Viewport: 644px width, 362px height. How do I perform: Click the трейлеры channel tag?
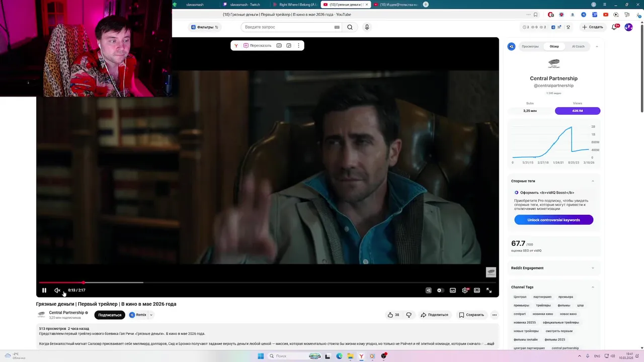click(x=543, y=305)
